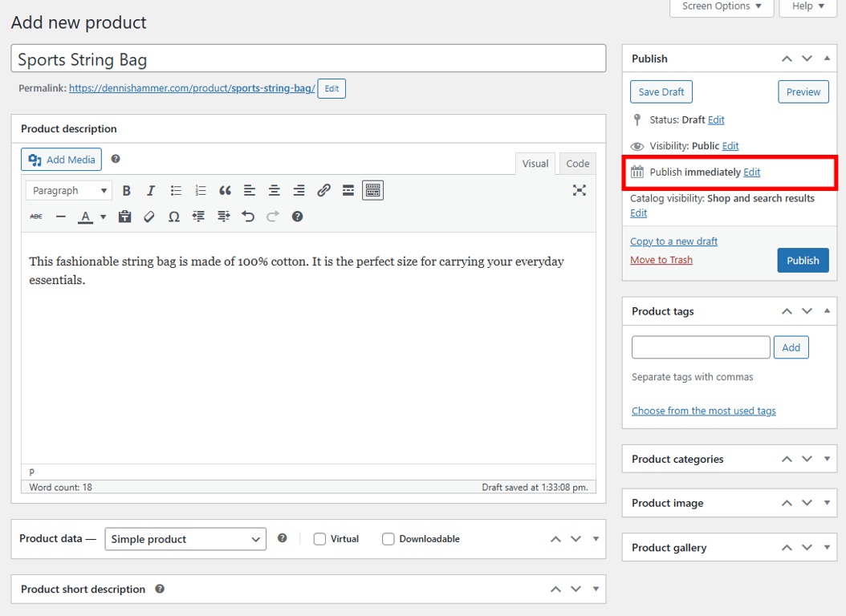Mark the product as Virtual

pyautogui.click(x=319, y=538)
